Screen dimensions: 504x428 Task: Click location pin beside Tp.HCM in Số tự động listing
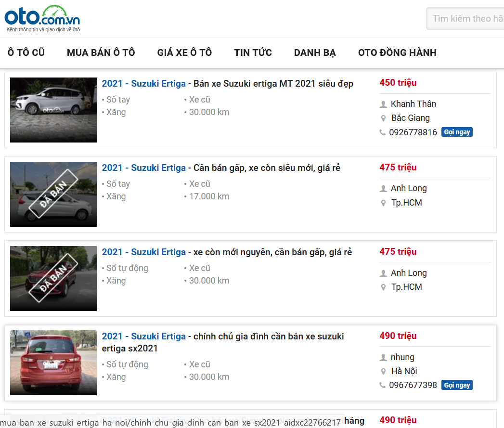pos(383,287)
